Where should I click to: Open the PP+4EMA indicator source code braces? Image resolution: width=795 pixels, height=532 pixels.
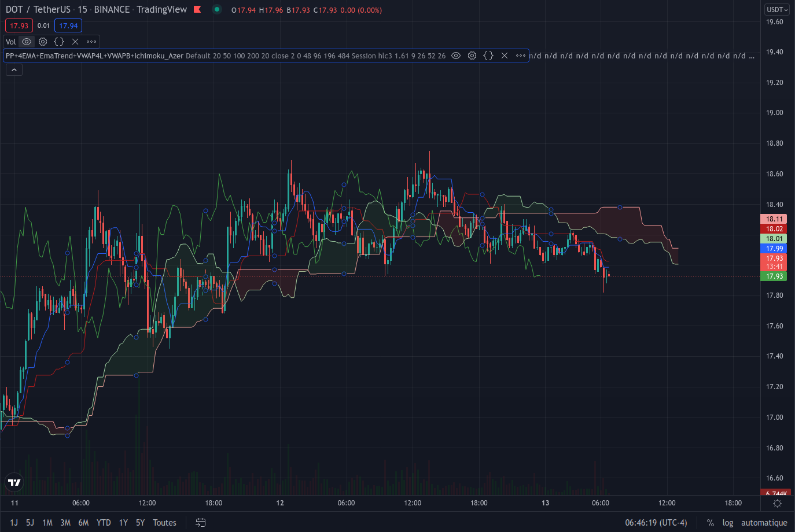coord(488,56)
